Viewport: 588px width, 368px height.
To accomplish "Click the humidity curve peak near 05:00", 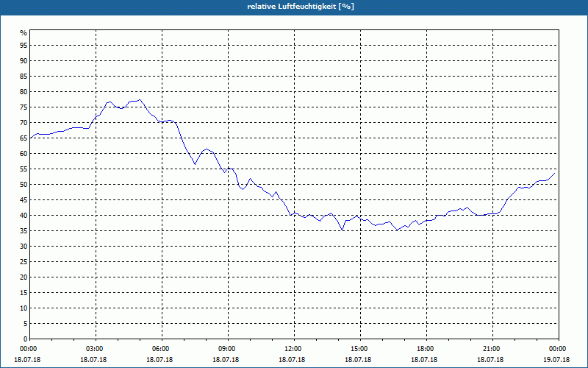I will click(x=140, y=100).
